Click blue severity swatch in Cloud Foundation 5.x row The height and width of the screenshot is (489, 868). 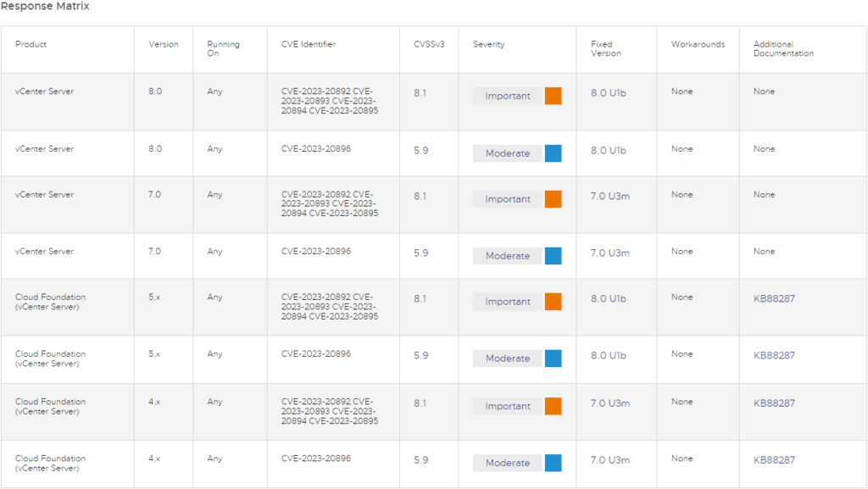click(x=553, y=358)
